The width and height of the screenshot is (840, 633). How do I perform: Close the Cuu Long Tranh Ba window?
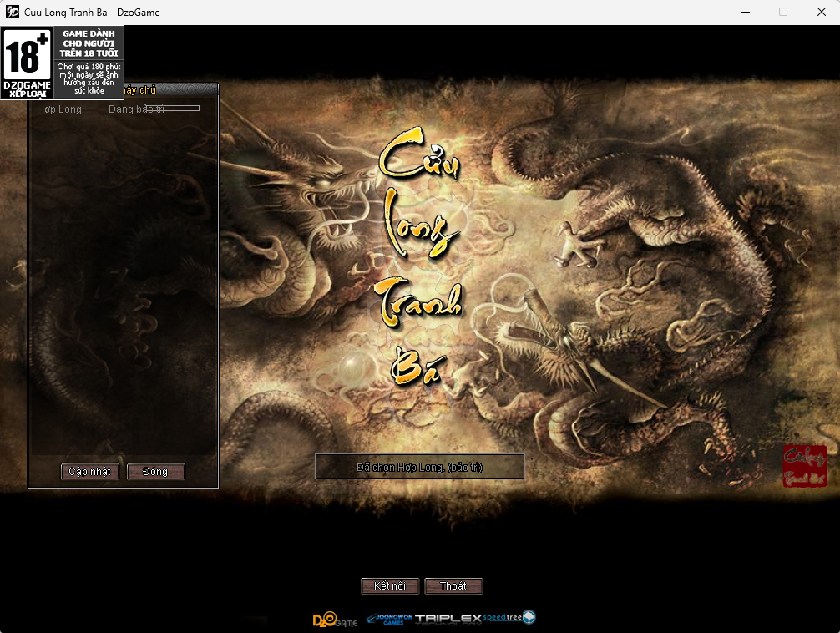(822, 12)
